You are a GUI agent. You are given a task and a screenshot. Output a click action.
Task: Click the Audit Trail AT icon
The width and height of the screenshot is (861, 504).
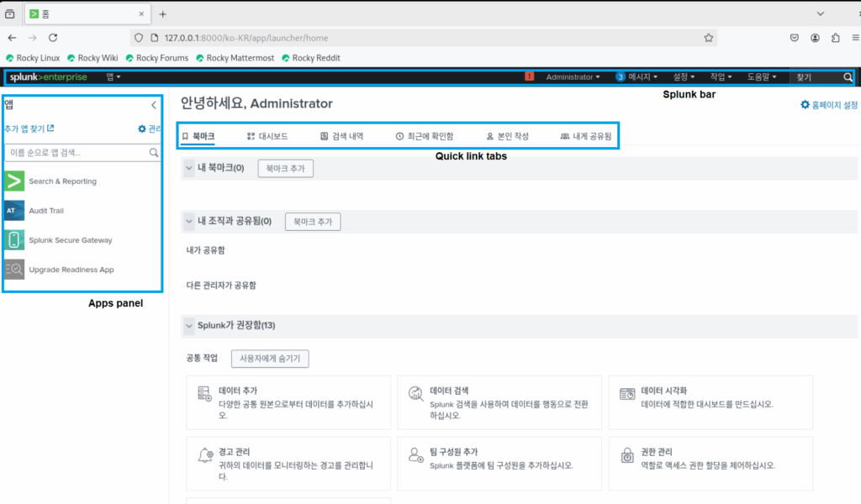[x=14, y=211]
